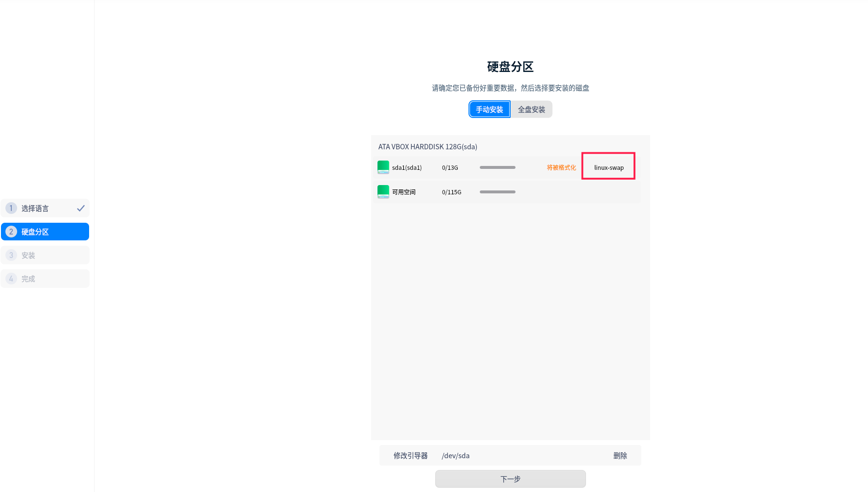Select the sda1(sda1) partition label

point(407,167)
